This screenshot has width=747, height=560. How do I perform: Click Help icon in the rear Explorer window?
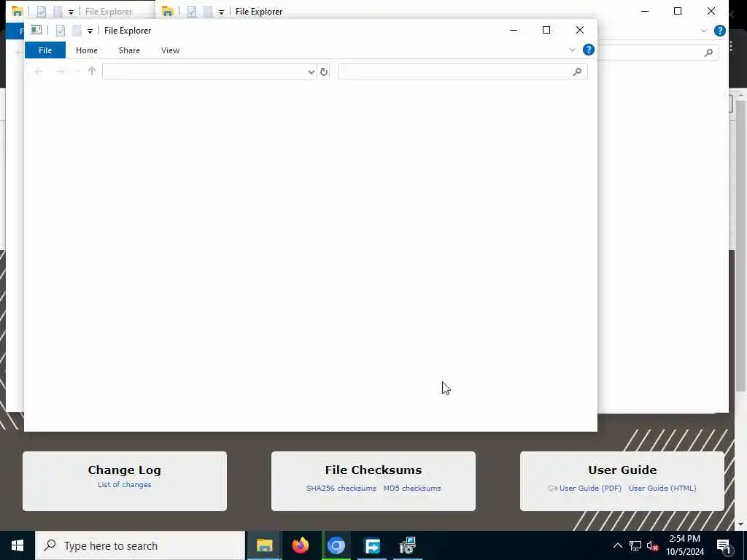pos(720,31)
